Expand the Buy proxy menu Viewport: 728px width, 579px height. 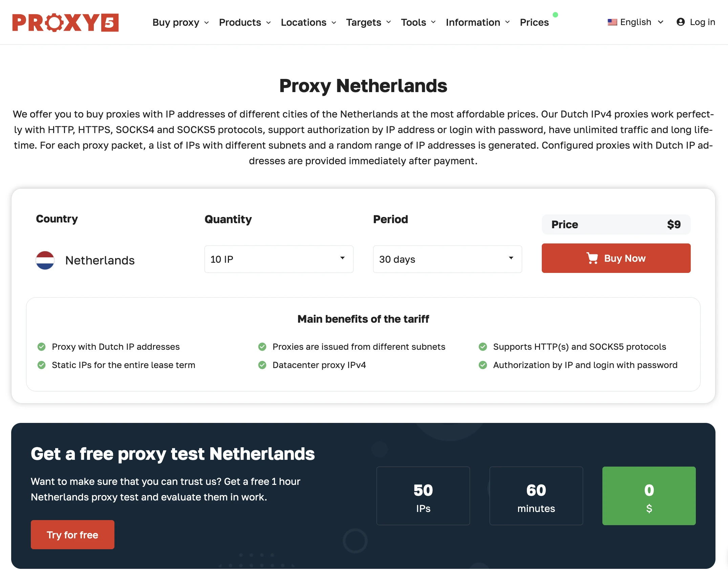click(x=180, y=22)
